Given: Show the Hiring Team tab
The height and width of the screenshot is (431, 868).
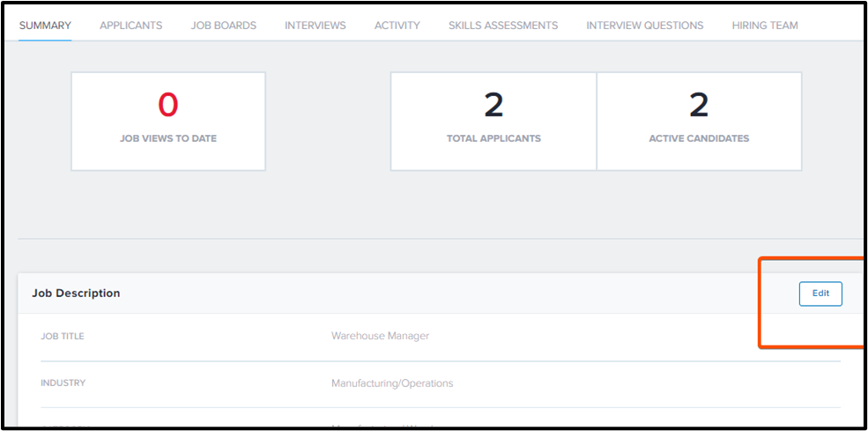Looking at the screenshot, I should click(x=764, y=26).
